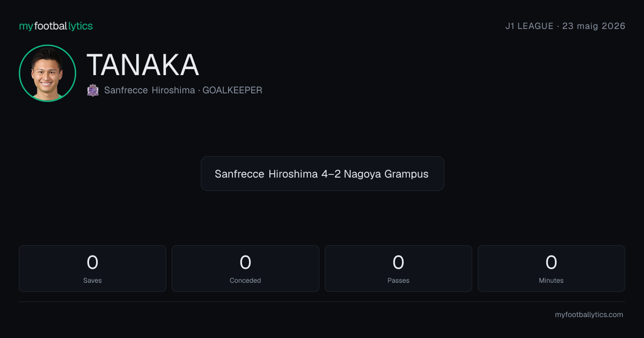Click the Conceded value of 0
The height and width of the screenshot is (338, 644).
pos(245,262)
